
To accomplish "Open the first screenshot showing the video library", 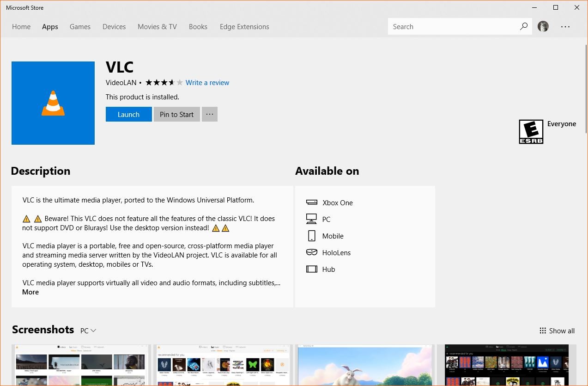I will coord(81,365).
